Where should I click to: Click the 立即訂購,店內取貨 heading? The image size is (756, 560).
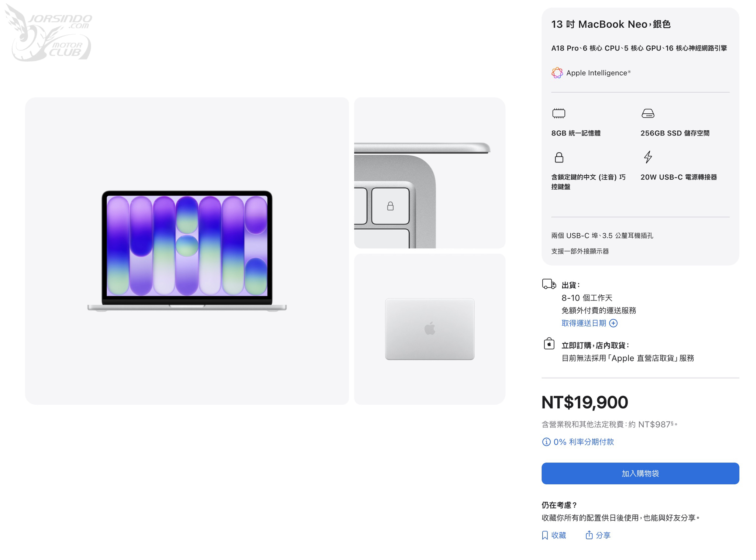coord(595,346)
